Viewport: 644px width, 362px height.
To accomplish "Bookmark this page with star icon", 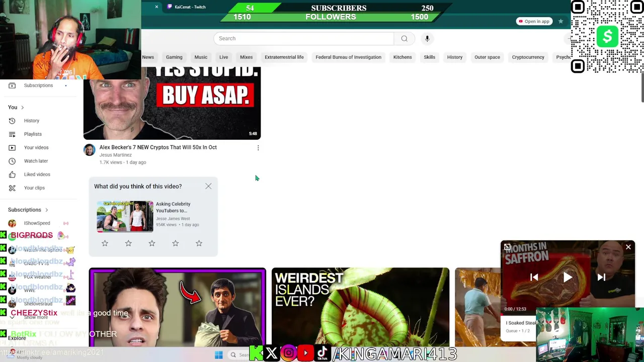I will click(x=560, y=21).
